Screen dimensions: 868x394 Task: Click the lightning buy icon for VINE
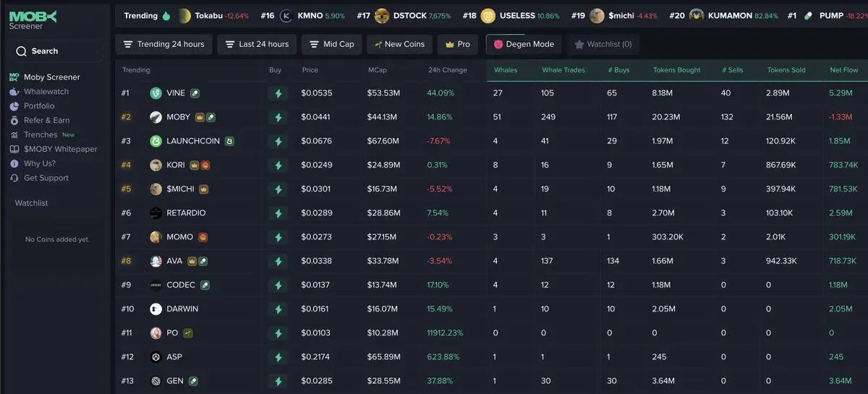coord(278,93)
